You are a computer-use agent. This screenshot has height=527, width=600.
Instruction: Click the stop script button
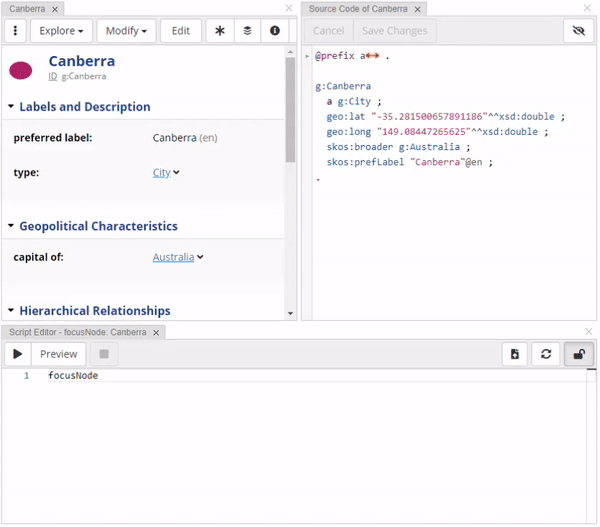pyautogui.click(x=103, y=354)
